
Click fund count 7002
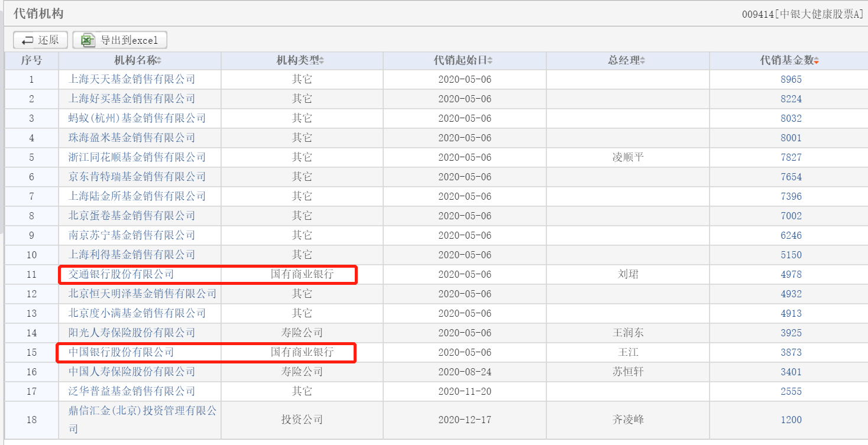pyautogui.click(x=791, y=216)
